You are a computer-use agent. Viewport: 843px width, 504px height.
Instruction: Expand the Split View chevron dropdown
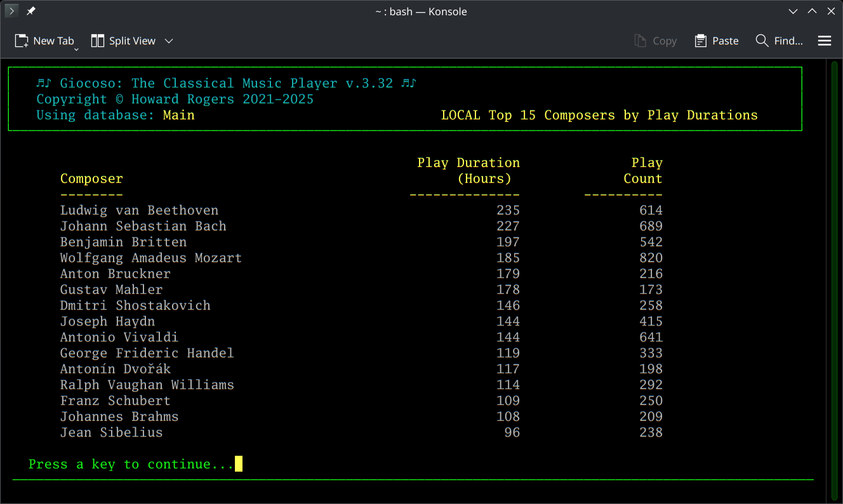(x=169, y=41)
